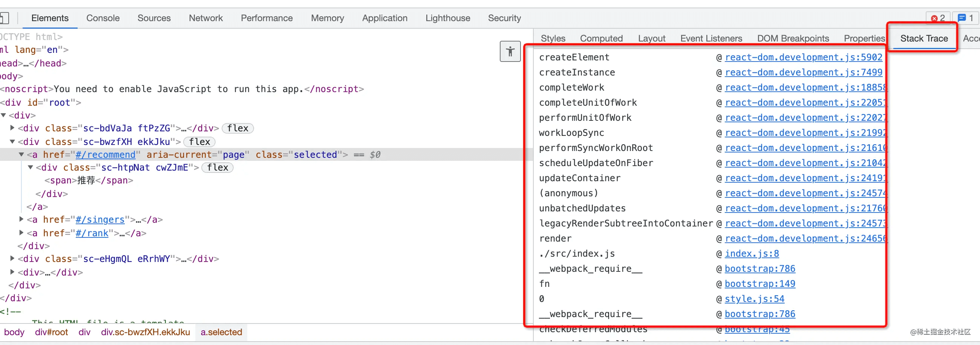Toggle device toolbar icon at top left

tap(4, 18)
